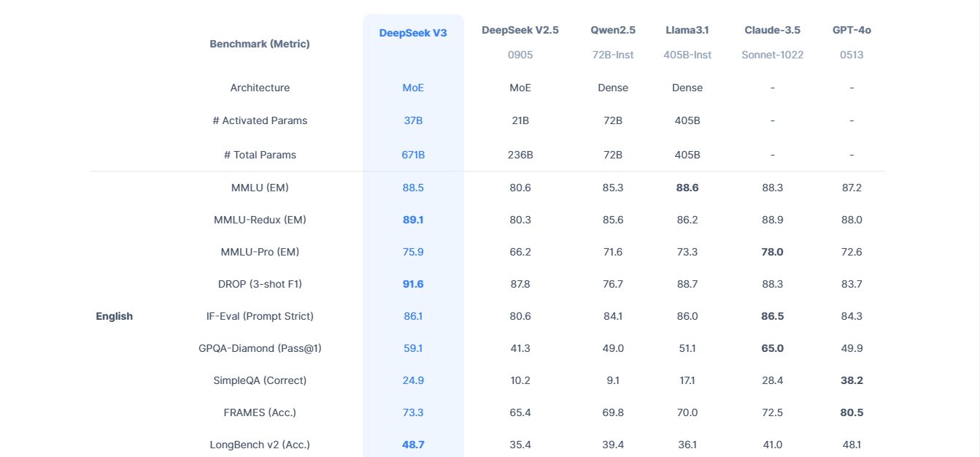Image resolution: width=980 pixels, height=457 pixels.
Task: Select the # Total Params row label
Action: tap(260, 155)
